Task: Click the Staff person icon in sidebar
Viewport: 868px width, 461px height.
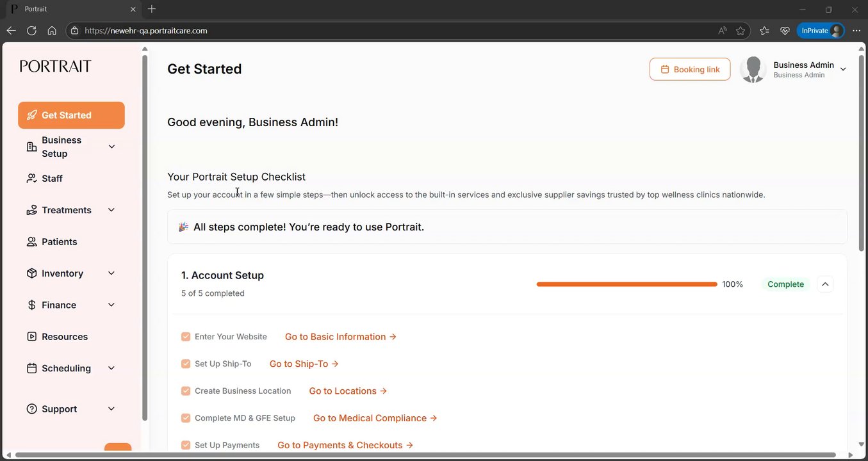Action: 31,179
